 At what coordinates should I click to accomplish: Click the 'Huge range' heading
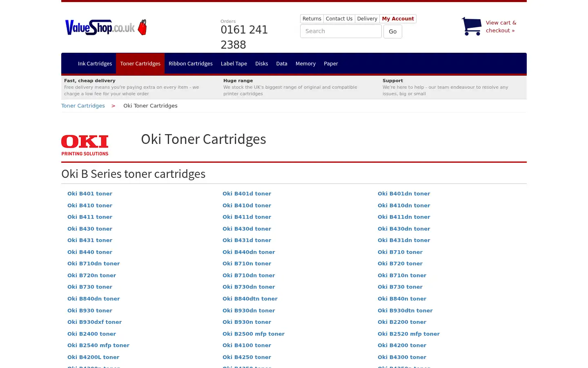pos(238,81)
